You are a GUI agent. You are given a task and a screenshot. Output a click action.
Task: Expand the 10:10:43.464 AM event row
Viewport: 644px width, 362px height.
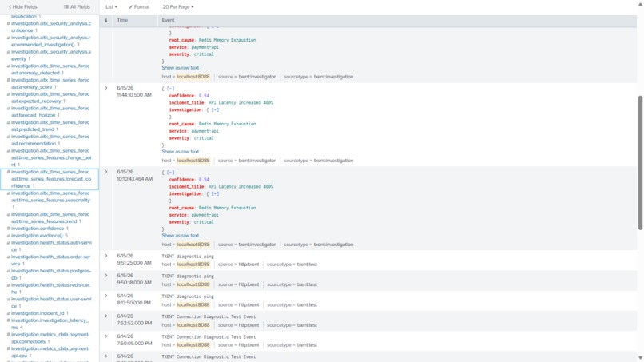pyautogui.click(x=106, y=172)
